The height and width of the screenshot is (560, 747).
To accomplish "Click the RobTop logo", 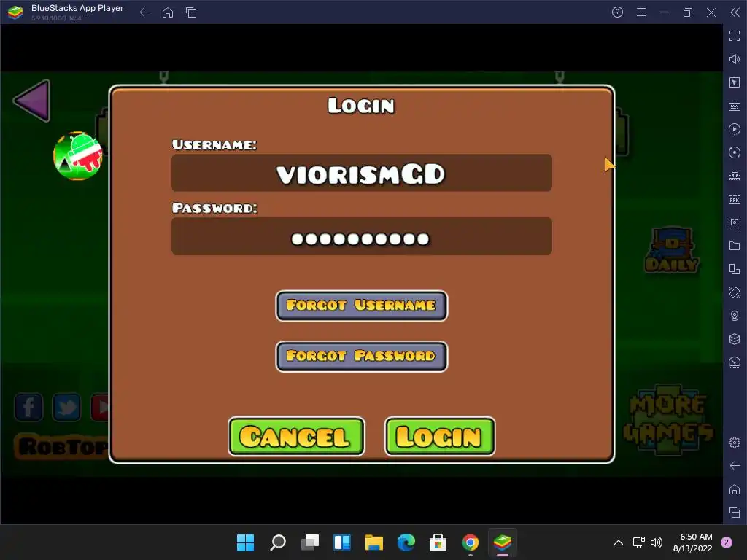I will tap(62, 446).
